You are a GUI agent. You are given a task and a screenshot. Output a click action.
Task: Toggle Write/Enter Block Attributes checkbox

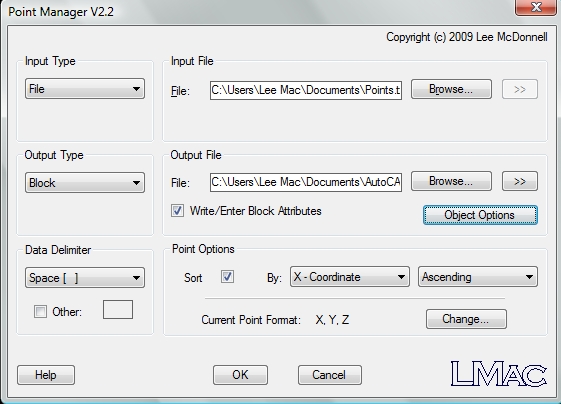[177, 211]
